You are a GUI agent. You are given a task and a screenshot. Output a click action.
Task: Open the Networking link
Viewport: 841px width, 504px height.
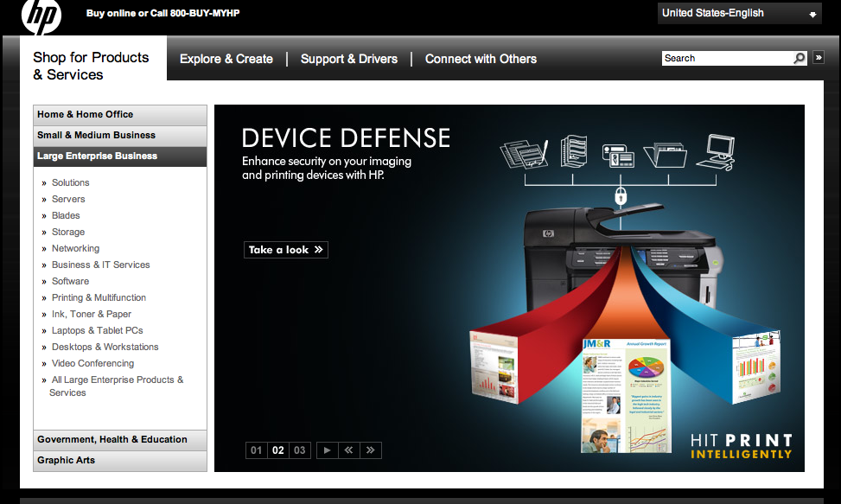click(75, 248)
